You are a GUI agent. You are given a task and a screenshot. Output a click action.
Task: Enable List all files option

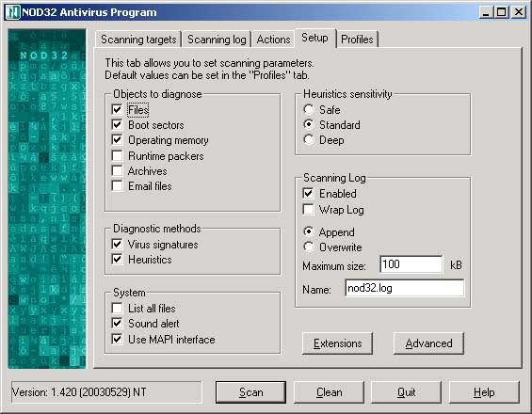(117, 309)
